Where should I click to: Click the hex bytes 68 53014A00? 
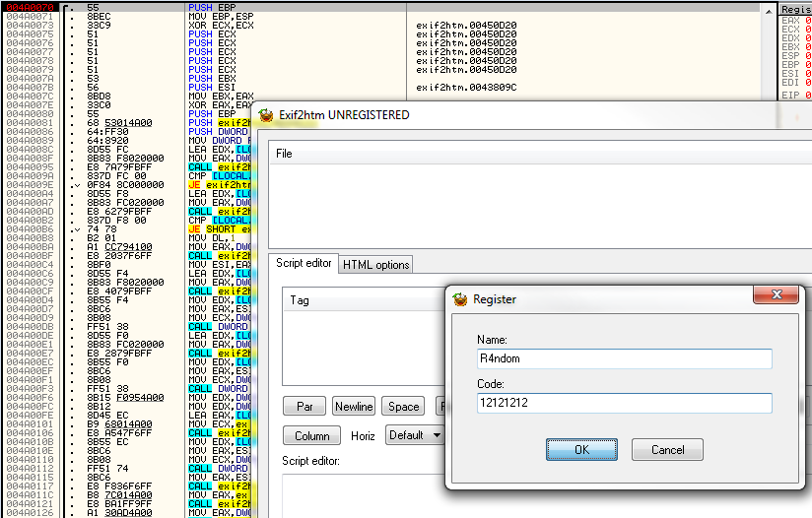tap(119, 123)
